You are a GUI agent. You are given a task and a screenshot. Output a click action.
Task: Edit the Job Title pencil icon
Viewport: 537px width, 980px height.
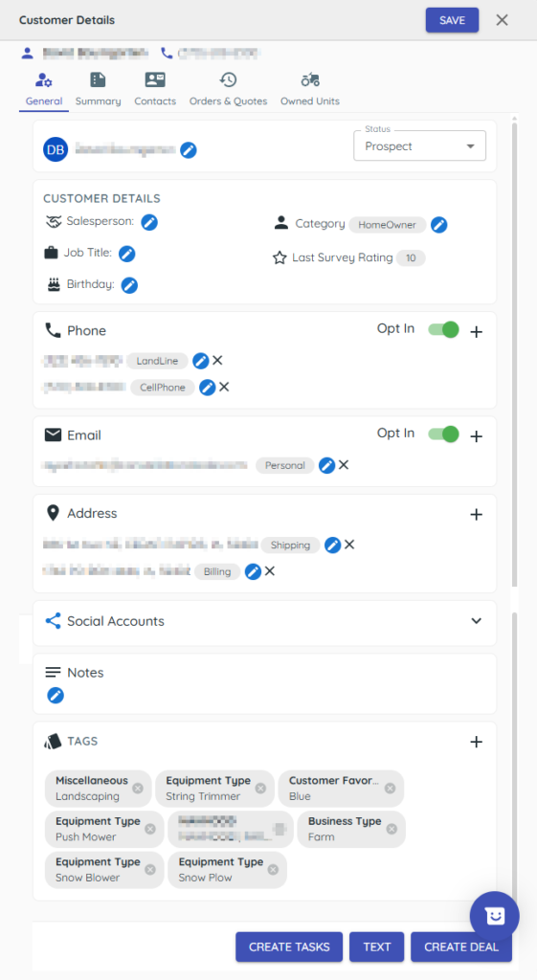pyautogui.click(x=127, y=254)
